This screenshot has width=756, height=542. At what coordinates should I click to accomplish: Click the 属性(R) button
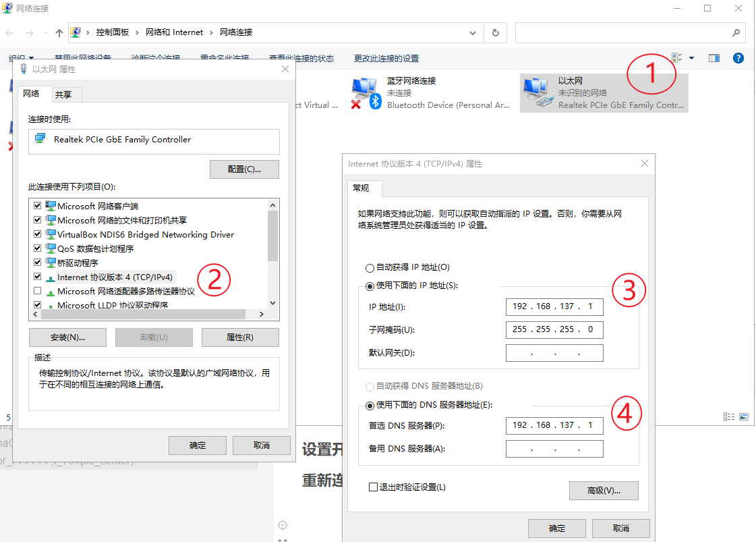[x=240, y=337]
